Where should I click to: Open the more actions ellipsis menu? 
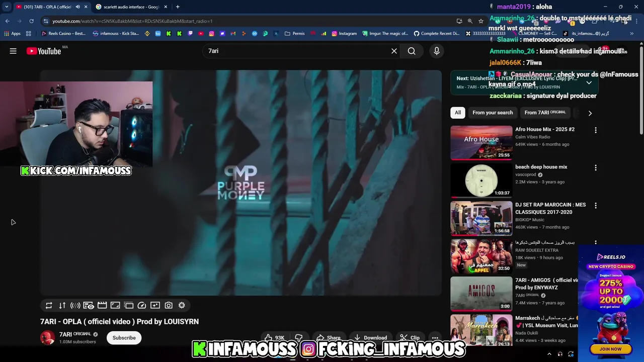point(435,338)
